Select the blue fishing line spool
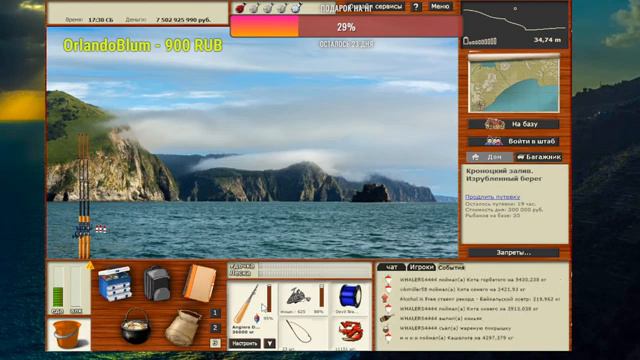Image resolution: width=640 pixels, height=360 pixels. 350,298
